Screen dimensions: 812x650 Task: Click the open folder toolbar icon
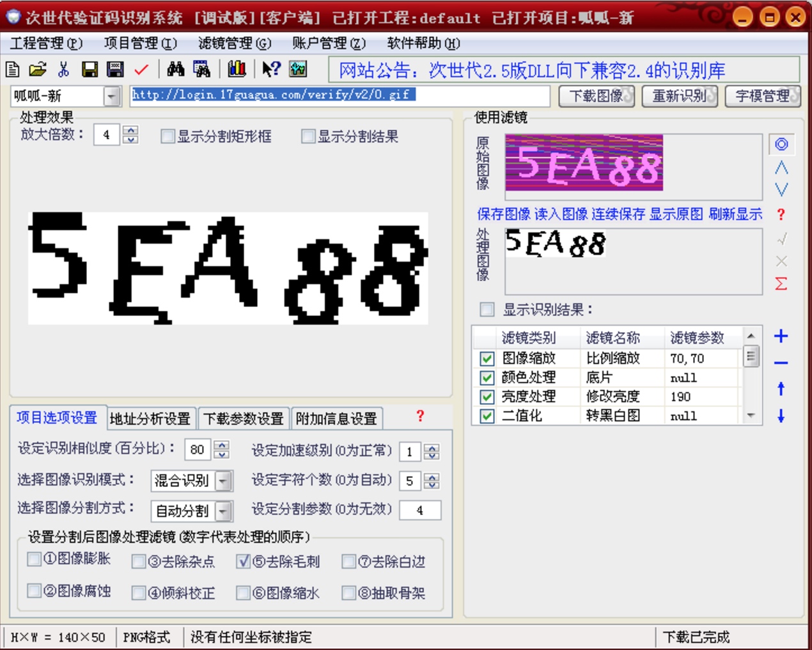pyautogui.click(x=38, y=69)
